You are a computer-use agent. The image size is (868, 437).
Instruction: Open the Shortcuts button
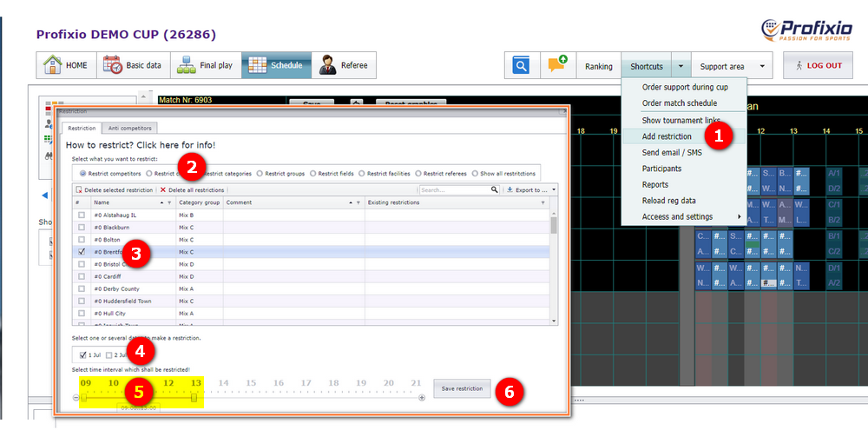tap(647, 66)
